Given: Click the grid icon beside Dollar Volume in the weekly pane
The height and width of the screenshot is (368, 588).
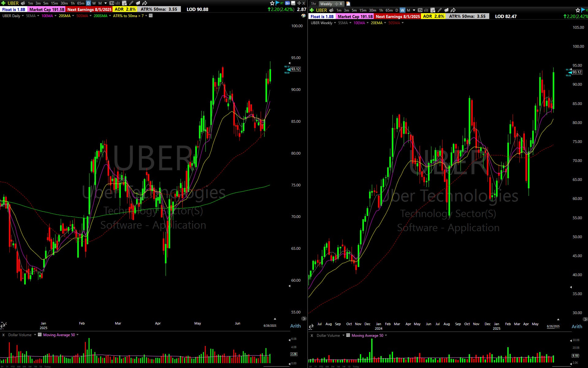Looking at the screenshot, I should 348,335.
